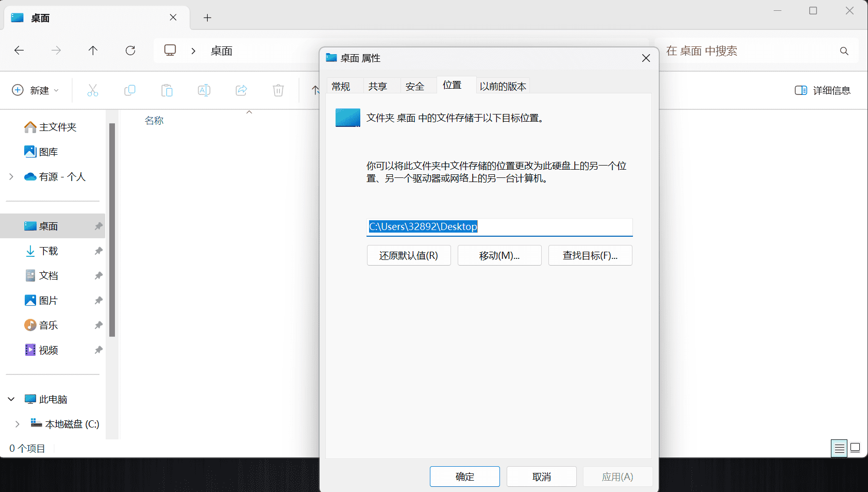Click the Share icon in toolbar
The image size is (868, 492).
[241, 91]
